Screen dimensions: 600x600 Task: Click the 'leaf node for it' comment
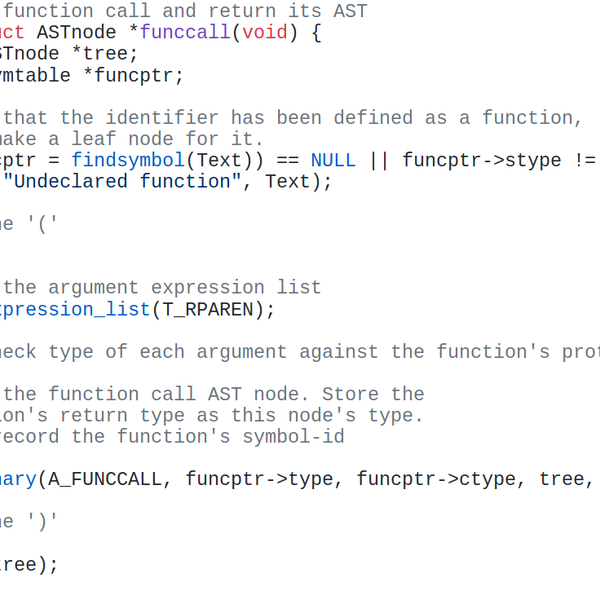[x=168, y=139]
